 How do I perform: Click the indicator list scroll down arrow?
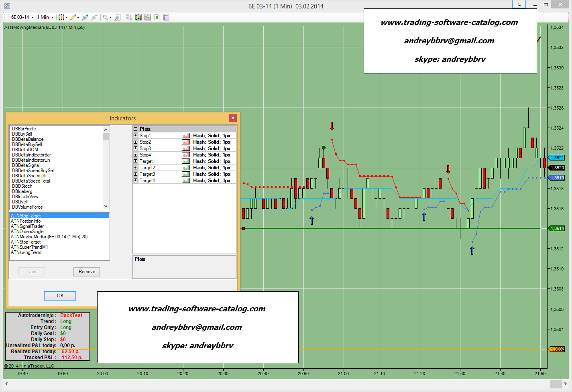click(106, 206)
